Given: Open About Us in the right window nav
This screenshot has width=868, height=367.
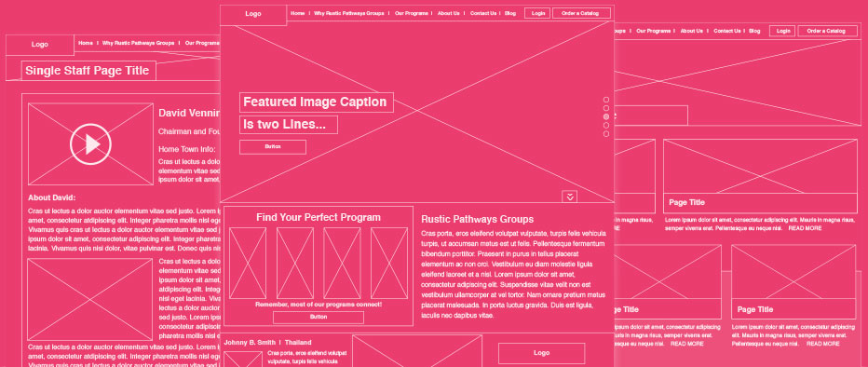Looking at the screenshot, I should point(692,31).
